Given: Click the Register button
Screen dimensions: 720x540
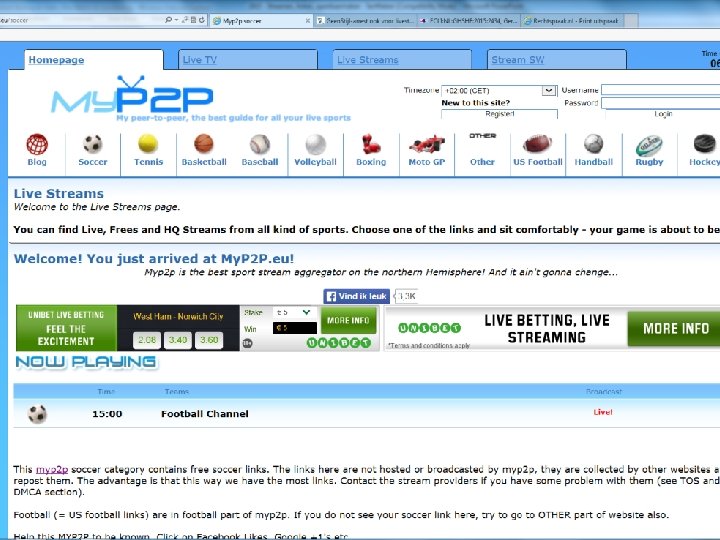Looking at the screenshot, I should coord(500,114).
